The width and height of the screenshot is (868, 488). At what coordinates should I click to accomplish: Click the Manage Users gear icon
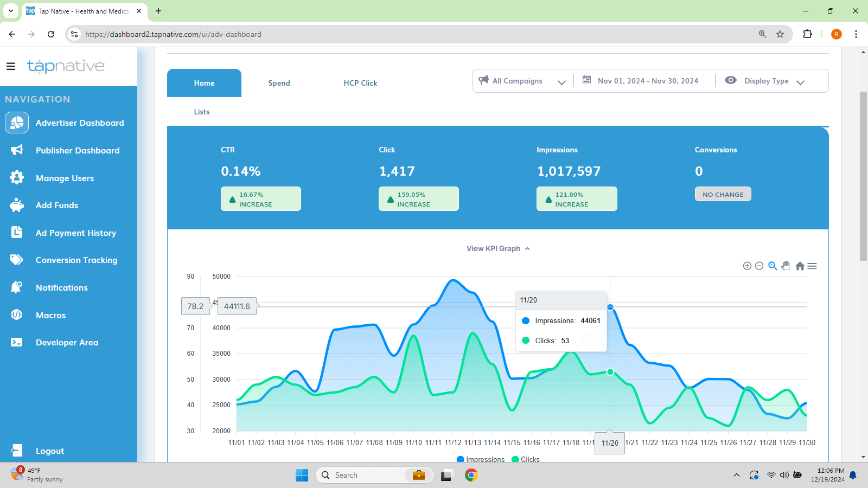coord(17,177)
